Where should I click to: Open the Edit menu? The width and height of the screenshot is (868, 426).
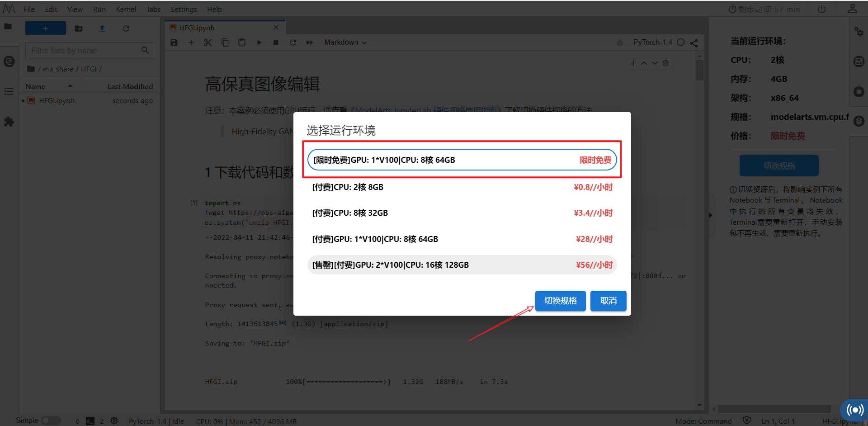(51, 9)
